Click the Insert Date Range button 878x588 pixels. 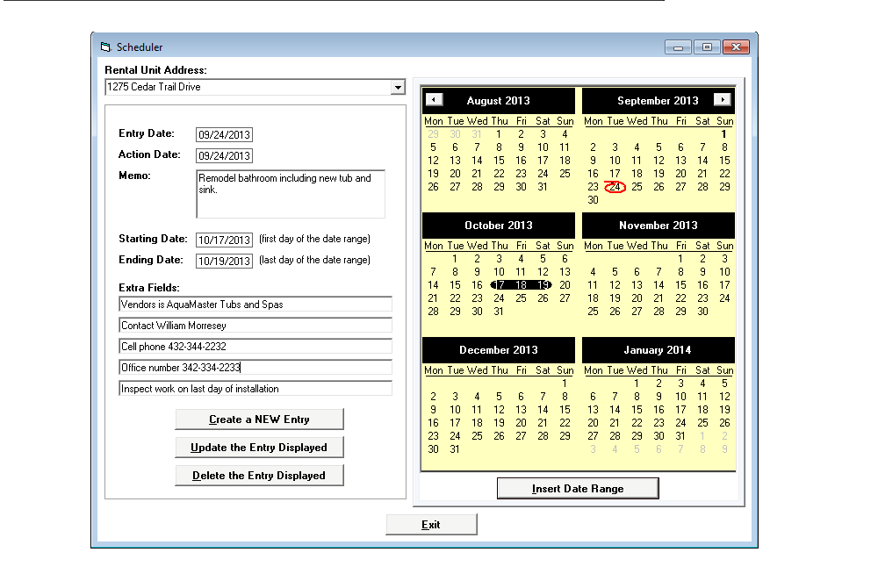(x=578, y=488)
